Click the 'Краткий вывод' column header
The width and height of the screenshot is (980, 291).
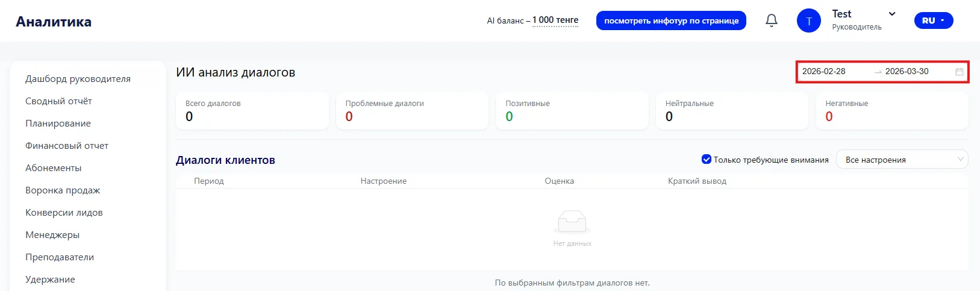(697, 181)
